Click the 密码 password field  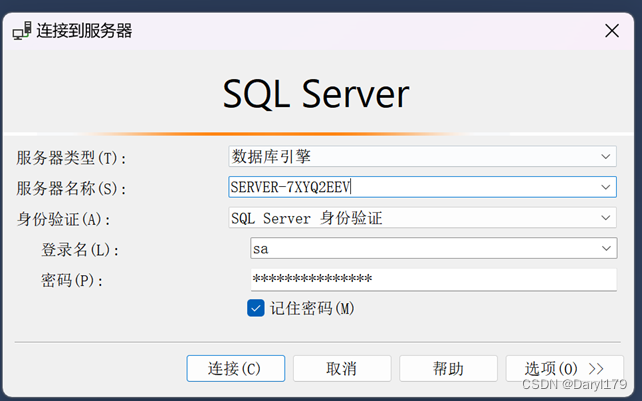434,279
